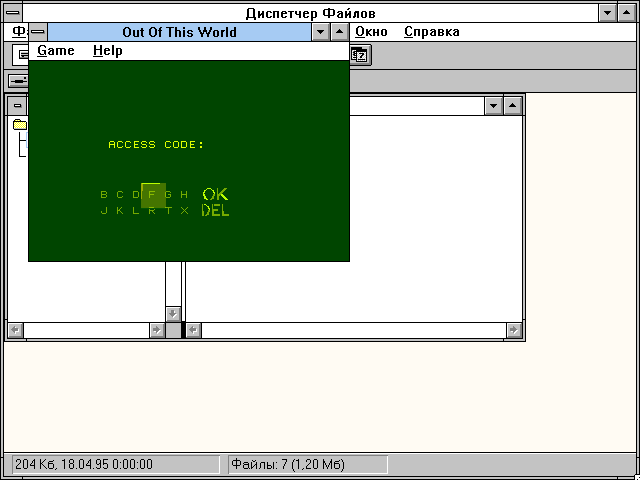Open the directory child window's control menu
The height and width of the screenshot is (480, 640).
pyautogui.click(x=18, y=106)
